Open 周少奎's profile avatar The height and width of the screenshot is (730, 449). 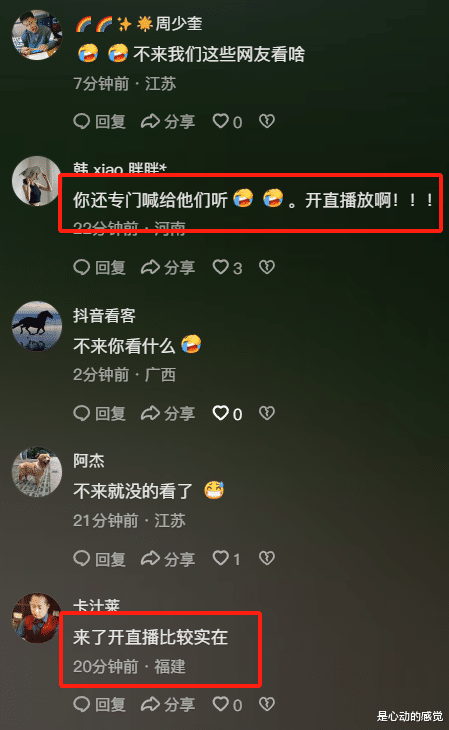pyautogui.click(x=37, y=35)
